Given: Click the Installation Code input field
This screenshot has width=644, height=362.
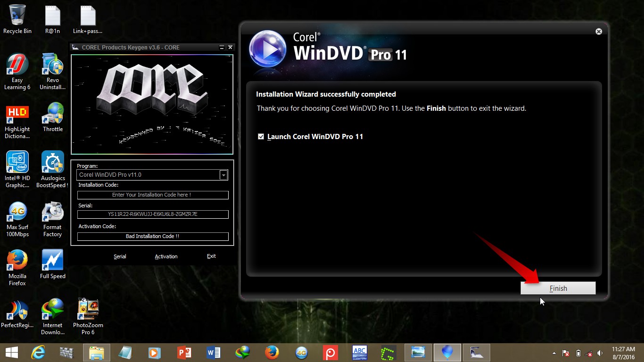Looking at the screenshot, I should [x=153, y=195].
